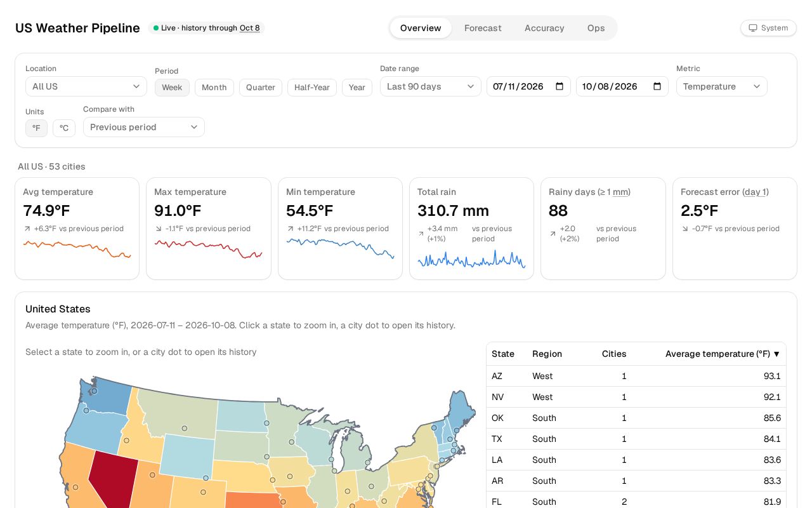
Task: Select the Month period toggle
Action: click(x=214, y=88)
